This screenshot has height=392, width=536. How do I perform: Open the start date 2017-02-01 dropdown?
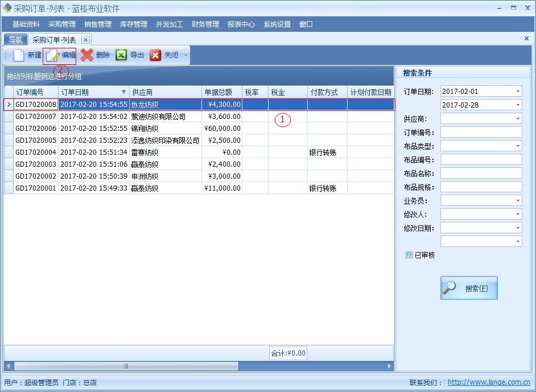518,92
